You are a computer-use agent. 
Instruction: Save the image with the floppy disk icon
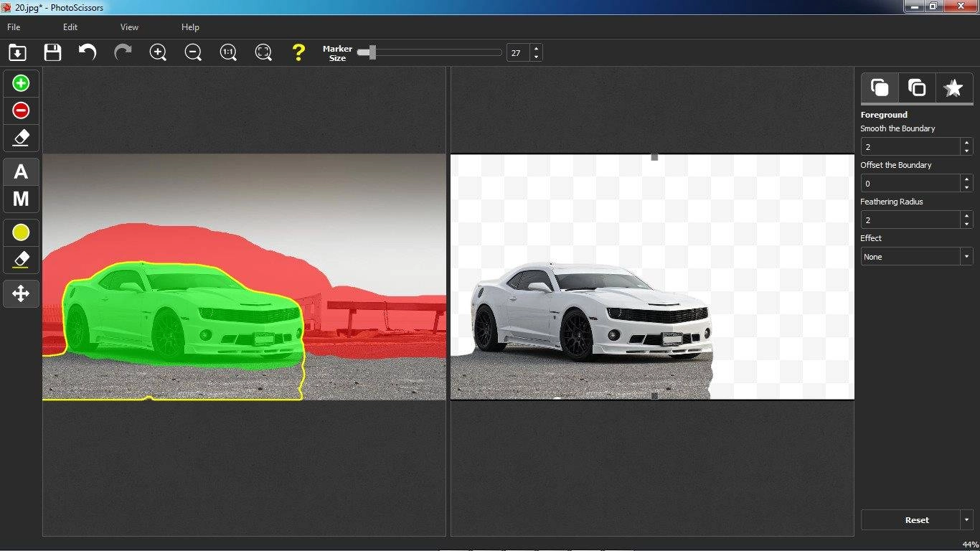tap(52, 52)
